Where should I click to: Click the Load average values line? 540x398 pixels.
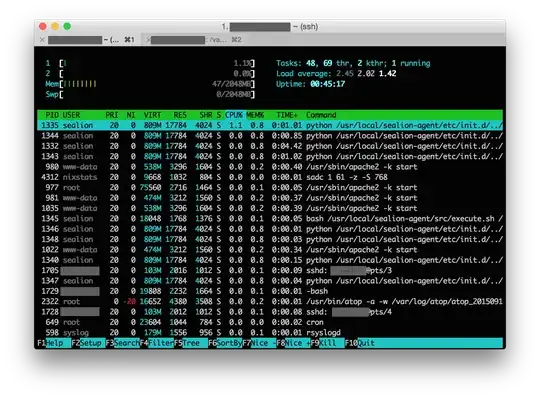pyautogui.click(x=336, y=74)
